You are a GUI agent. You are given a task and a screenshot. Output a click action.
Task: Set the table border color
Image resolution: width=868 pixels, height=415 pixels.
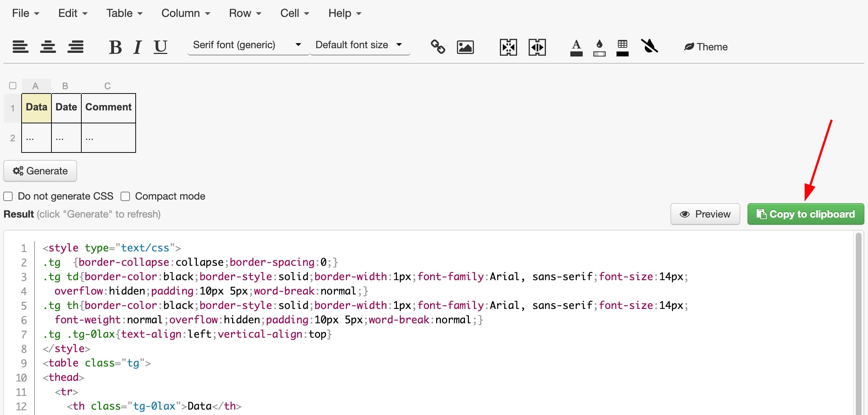622,46
